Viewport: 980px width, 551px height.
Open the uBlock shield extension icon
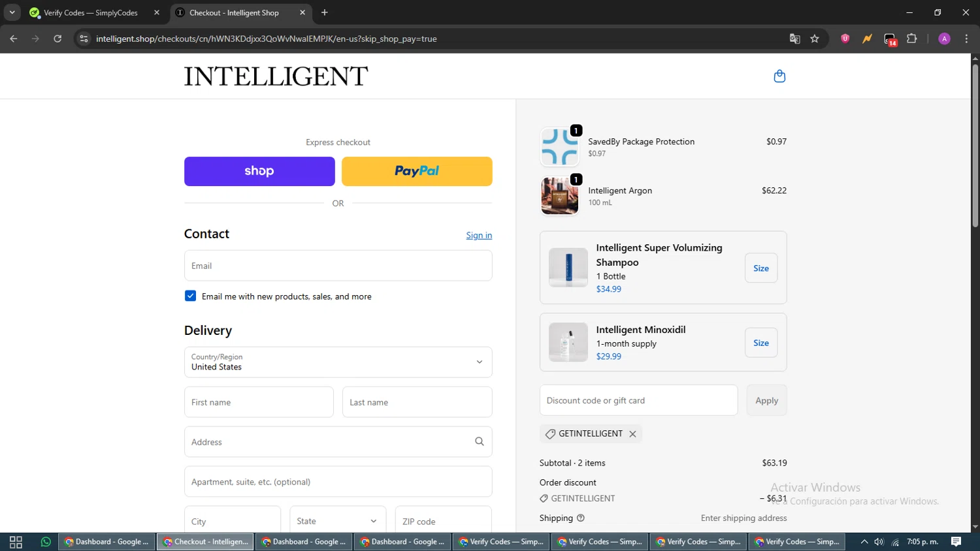point(845,39)
